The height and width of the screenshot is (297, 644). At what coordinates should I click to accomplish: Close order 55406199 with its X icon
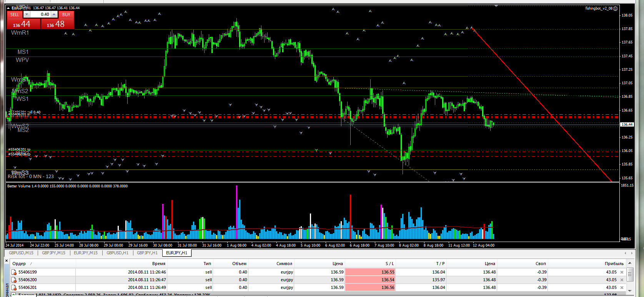(622, 272)
